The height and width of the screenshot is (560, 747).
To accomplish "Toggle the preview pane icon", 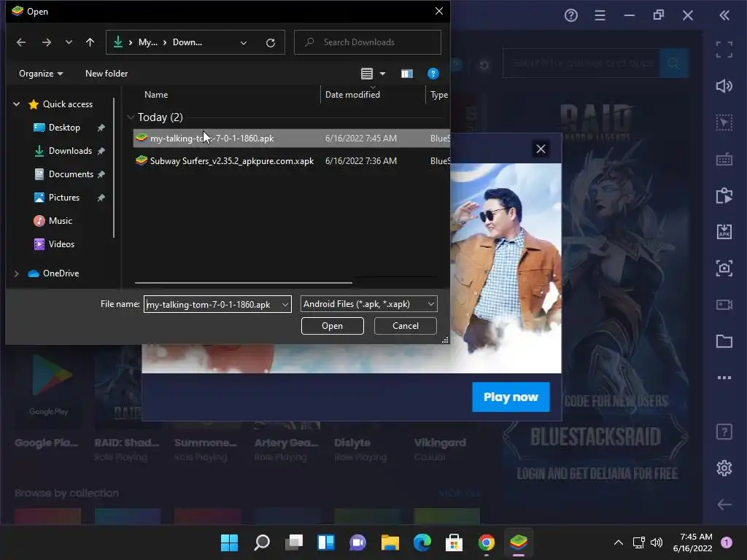I will point(406,74).
